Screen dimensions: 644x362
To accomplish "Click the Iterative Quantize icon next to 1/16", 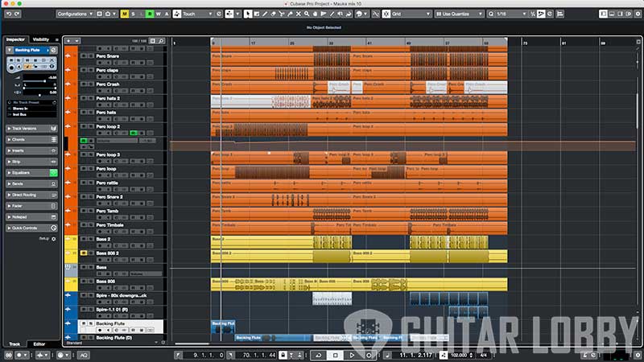I will pos(533,14).
